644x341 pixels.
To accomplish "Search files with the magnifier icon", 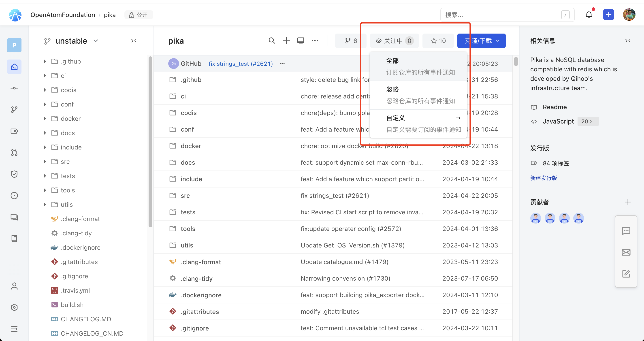I will 272,40.
